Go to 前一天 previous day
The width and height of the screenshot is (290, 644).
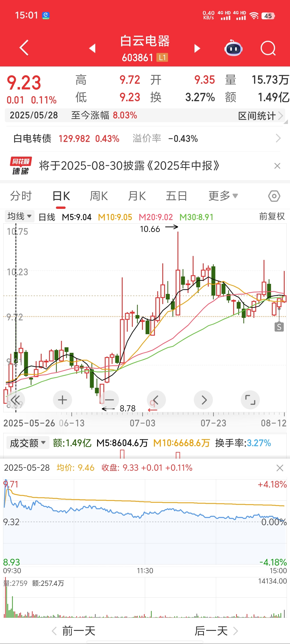click(74, 631)
